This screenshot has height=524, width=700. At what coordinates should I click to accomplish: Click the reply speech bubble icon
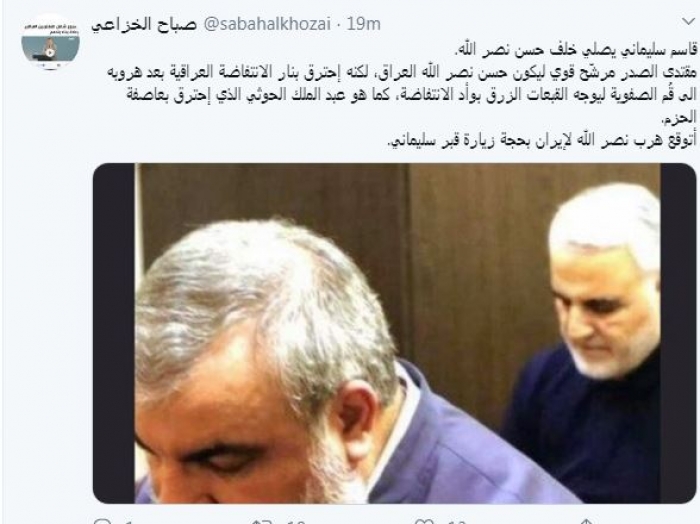point(103,521)
